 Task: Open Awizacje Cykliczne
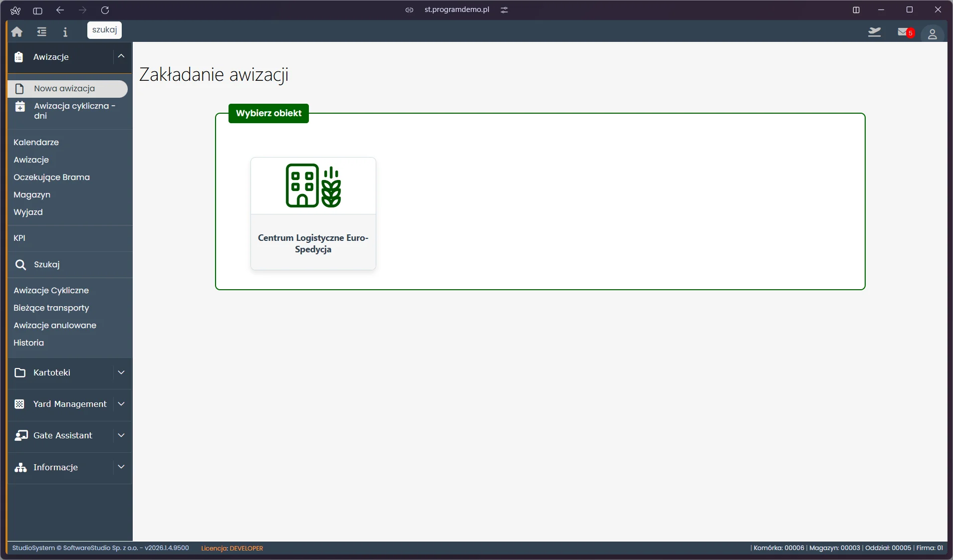tap(51, 290)
